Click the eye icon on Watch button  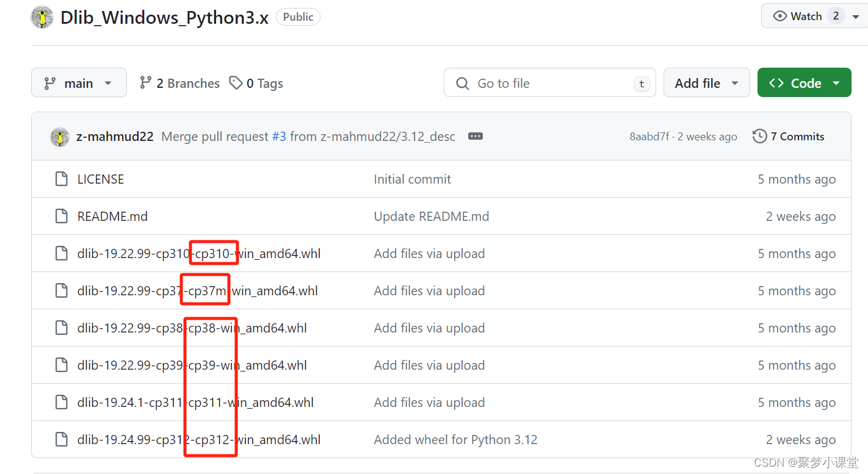click(779, 16)
